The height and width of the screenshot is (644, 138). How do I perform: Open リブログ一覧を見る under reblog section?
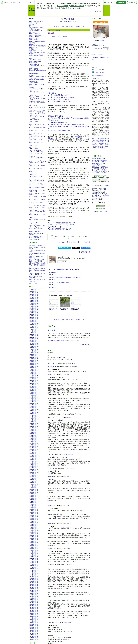tap(85, 345)
